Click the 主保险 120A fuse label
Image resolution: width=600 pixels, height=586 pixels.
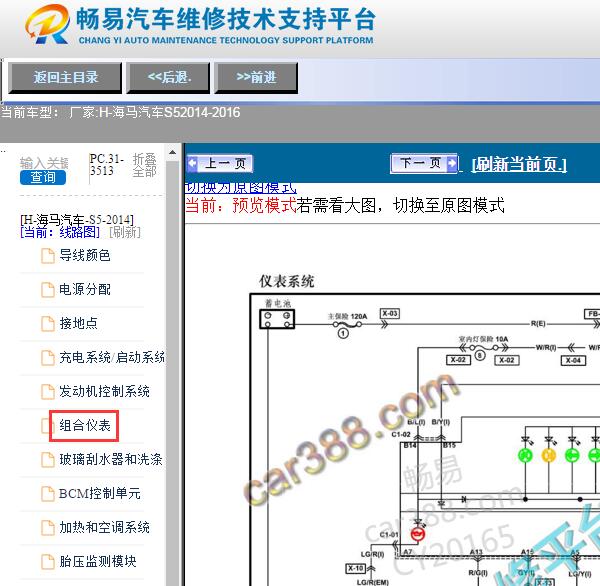click(x=347, y=316)
